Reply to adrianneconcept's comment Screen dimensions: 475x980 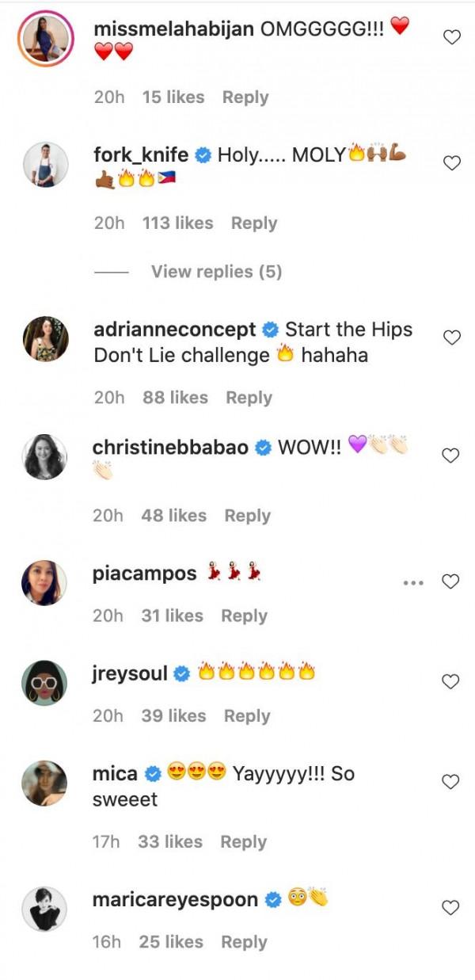coord(249,398)
